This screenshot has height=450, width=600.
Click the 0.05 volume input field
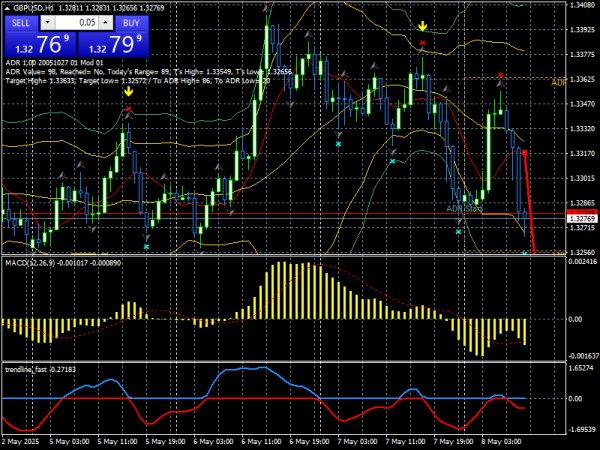[77, 23]
